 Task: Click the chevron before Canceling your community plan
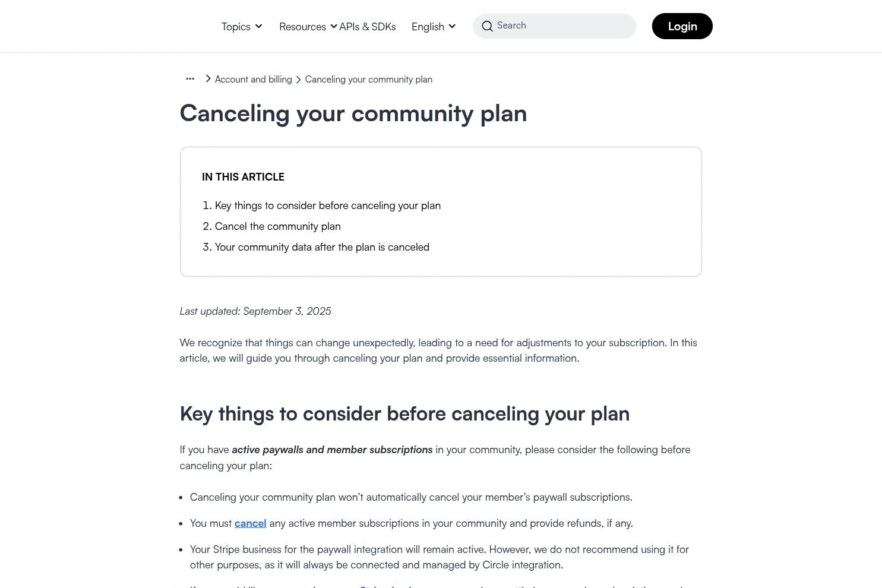point(299,80)
